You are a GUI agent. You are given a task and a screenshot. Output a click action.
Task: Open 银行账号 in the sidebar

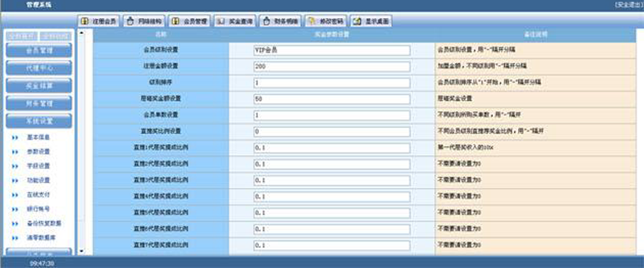point(38,209)
